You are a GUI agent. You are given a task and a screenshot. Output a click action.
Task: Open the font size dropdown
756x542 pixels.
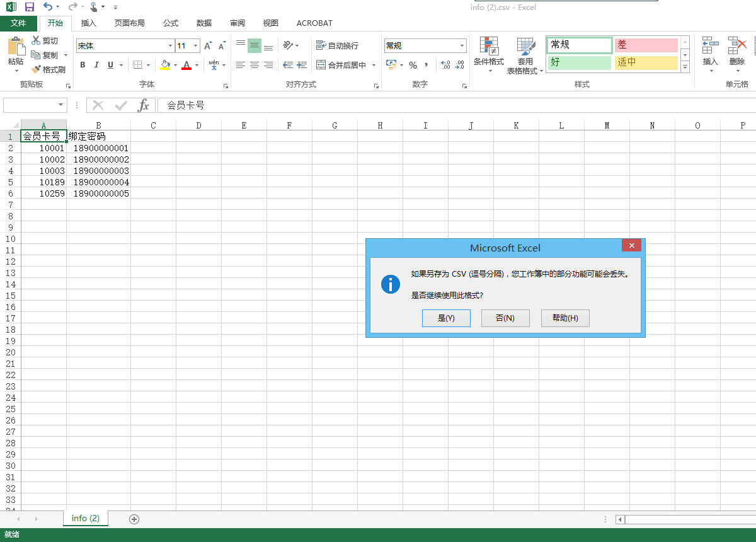(196, 46)
